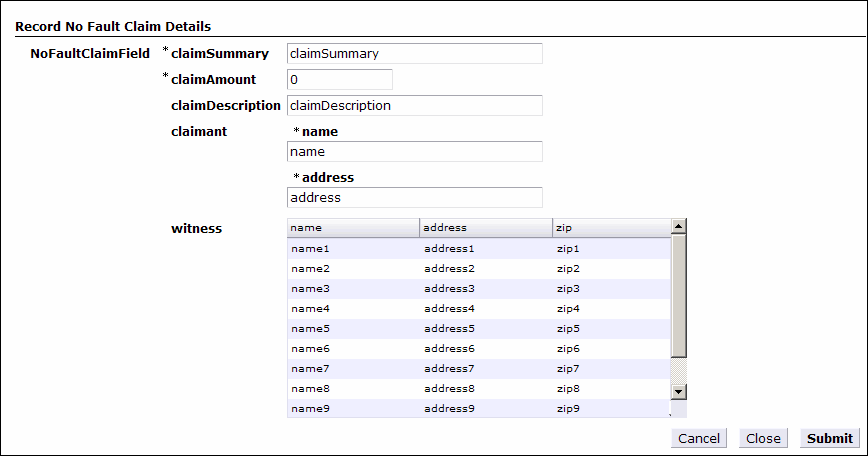Click the witness table scroll up arrow
Image resolution: width=868 pixels, height=456 pixels.
pyautogui.click(x=679, y=226)
